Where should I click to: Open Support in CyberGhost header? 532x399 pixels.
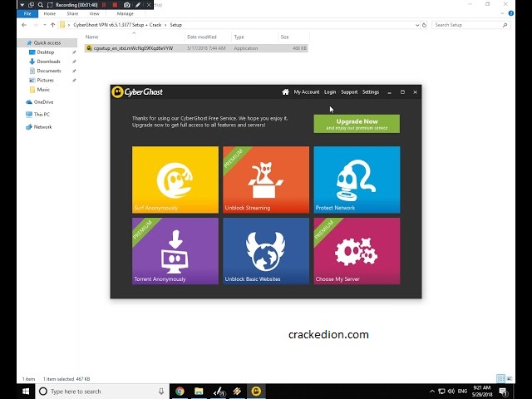point(349,92)
